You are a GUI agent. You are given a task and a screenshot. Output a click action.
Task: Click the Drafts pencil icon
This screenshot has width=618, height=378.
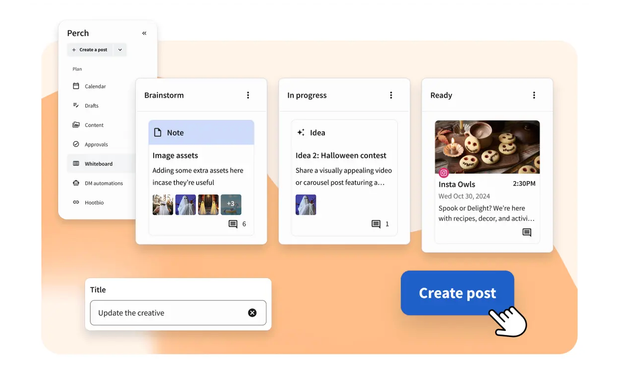tap(76, 105)
